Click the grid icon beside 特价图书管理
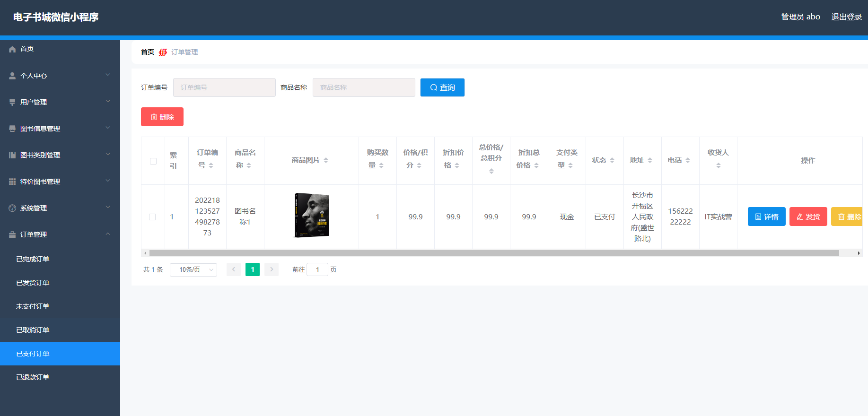This screenshot has height=416, width=868. 12,182
